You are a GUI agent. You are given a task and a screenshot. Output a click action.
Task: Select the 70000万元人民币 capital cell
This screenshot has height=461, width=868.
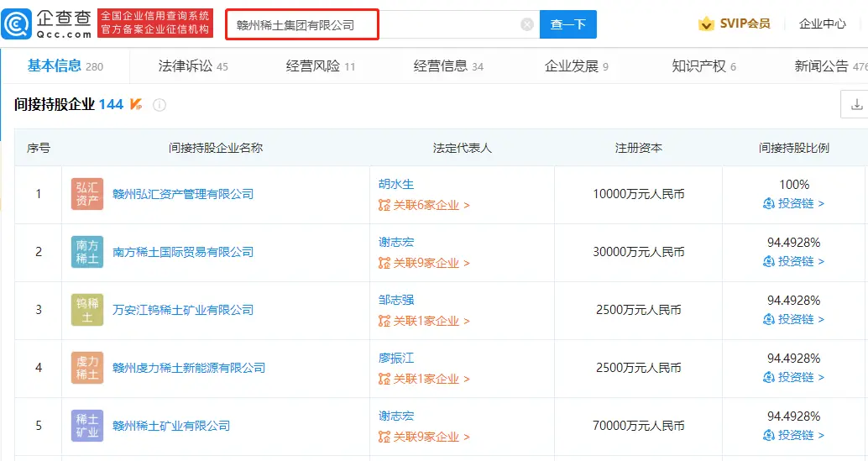638,426
